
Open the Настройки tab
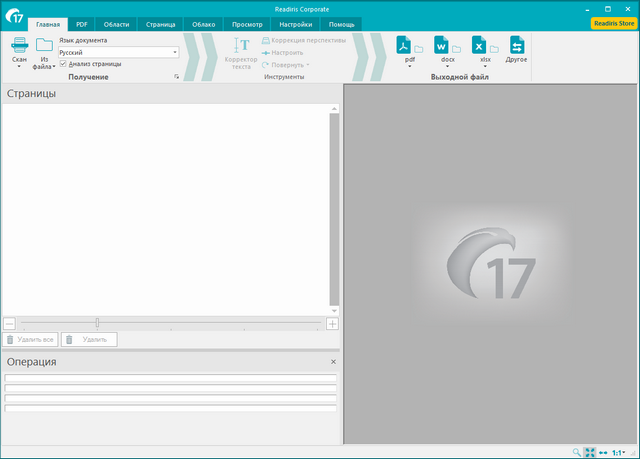[x=296, y=24]
